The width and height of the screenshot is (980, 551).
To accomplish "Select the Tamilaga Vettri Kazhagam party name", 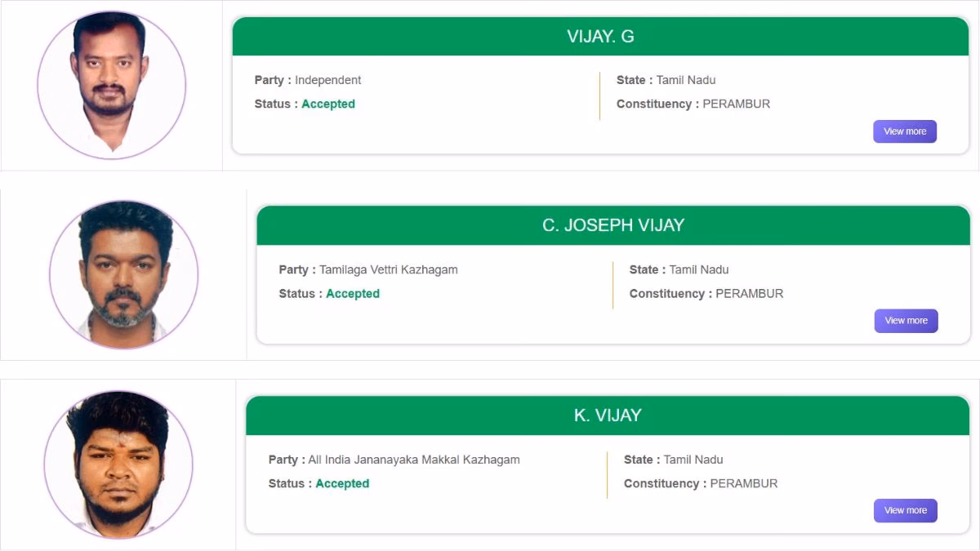I will click(388, 269).
